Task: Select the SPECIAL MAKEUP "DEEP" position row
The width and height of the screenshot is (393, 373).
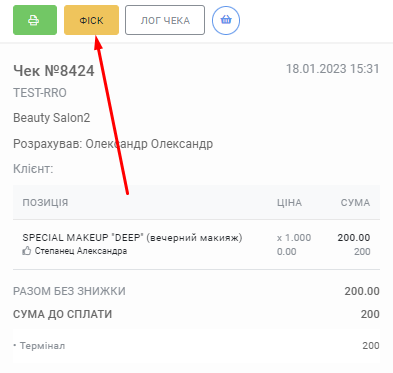Action: coord(196,244)
